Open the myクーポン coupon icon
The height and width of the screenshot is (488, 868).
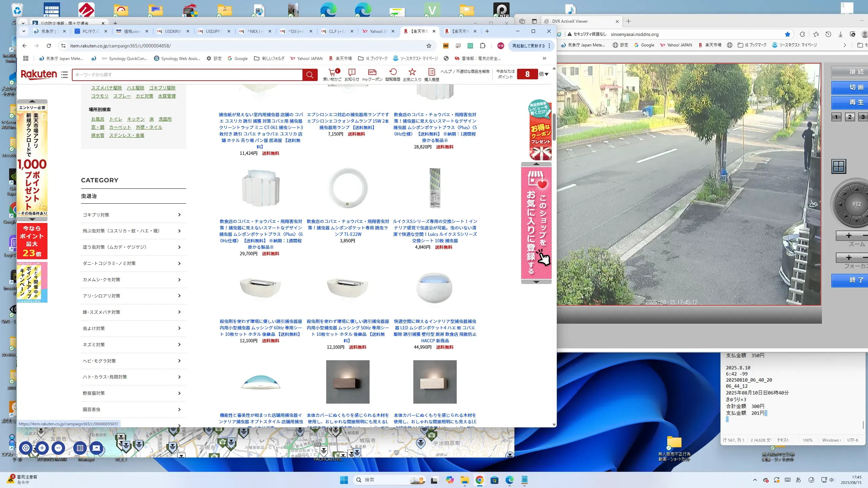[372, 72]
